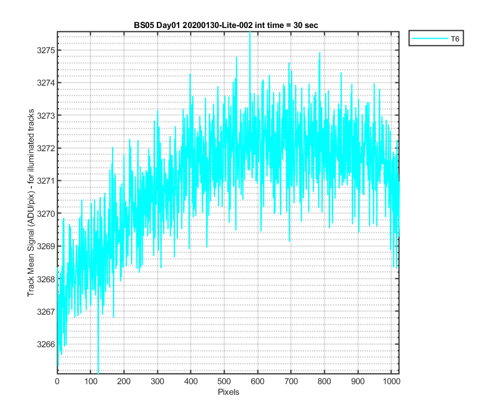Click the x-axis tick label 800
This screenshot has width=504, height=420.
(x=324, y=381)
